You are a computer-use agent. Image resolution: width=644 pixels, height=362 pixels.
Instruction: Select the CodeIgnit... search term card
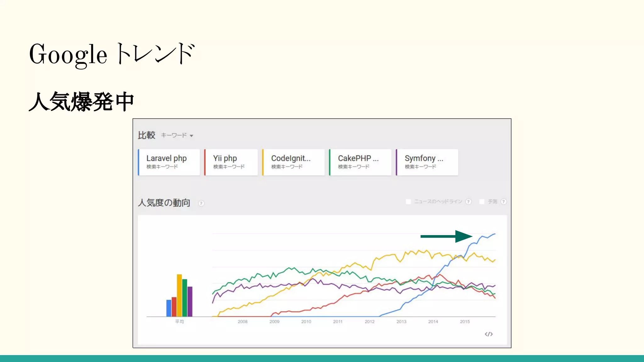coord(293,162)
